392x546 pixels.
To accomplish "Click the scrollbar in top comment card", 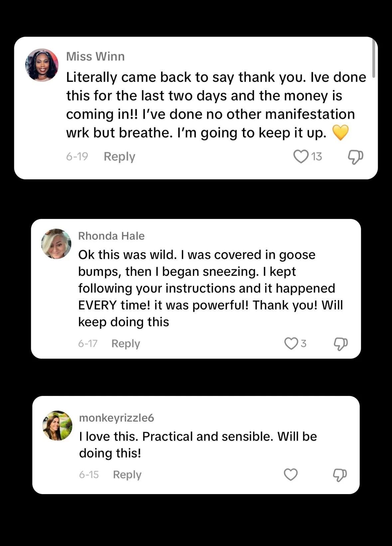I will coord(374,58).
